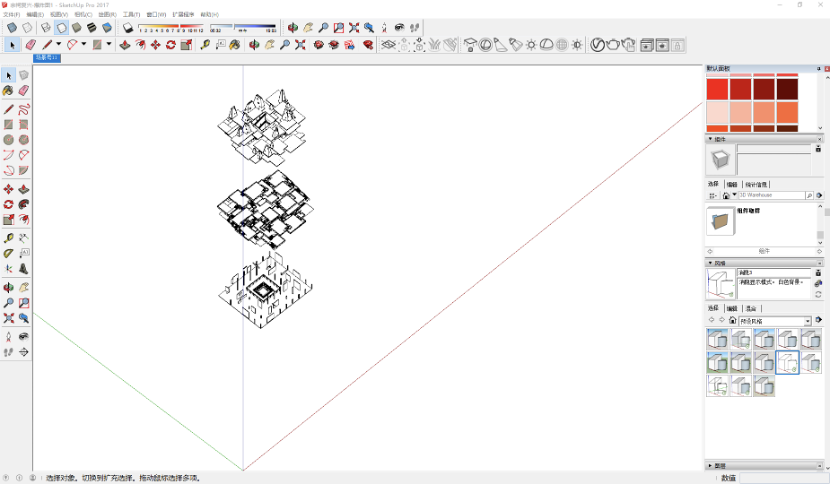
Task: Pick the Paint Bucket tool in top toolbar
Action: 235,45
